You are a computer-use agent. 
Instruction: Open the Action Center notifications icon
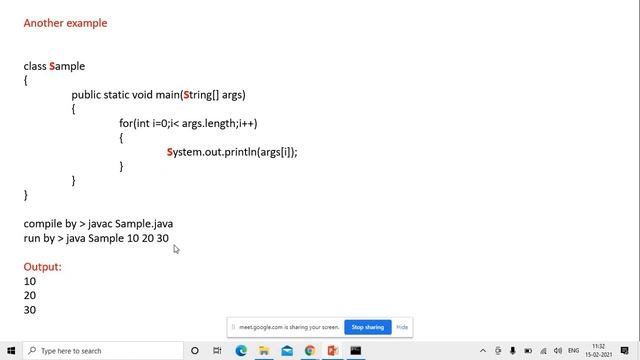click(624, 351)
